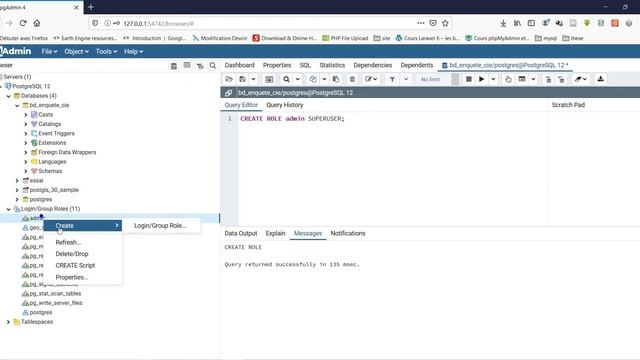Click the Firefox home icon
Screen dimensions: 640x360
(37, 23)
